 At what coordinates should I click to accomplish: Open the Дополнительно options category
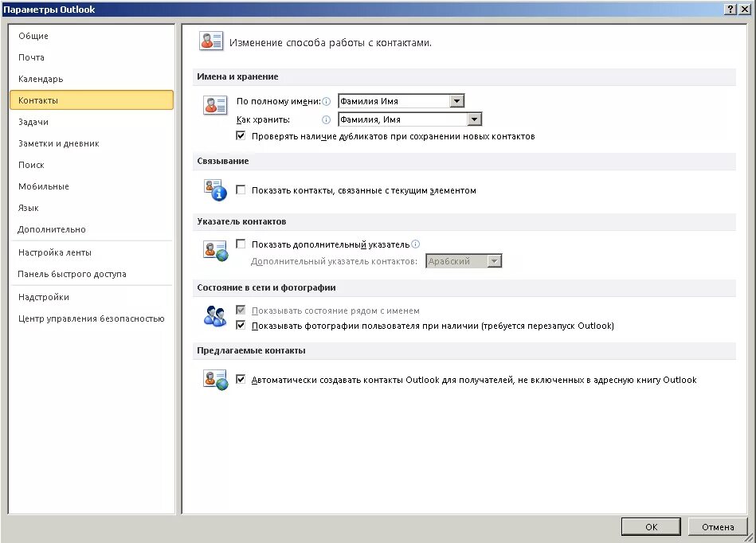(x=92, y=229)
